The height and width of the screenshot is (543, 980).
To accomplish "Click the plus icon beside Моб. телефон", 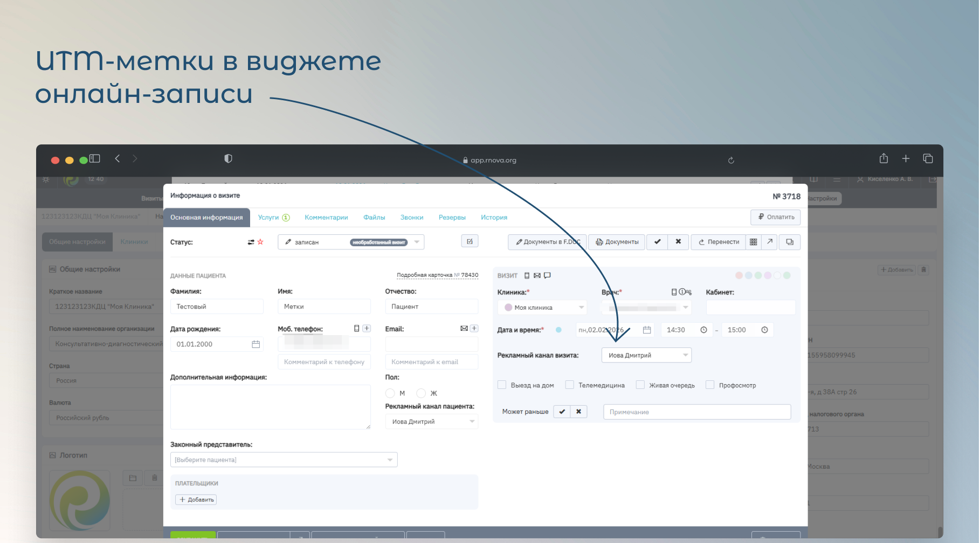I will (x=367, y=329).
